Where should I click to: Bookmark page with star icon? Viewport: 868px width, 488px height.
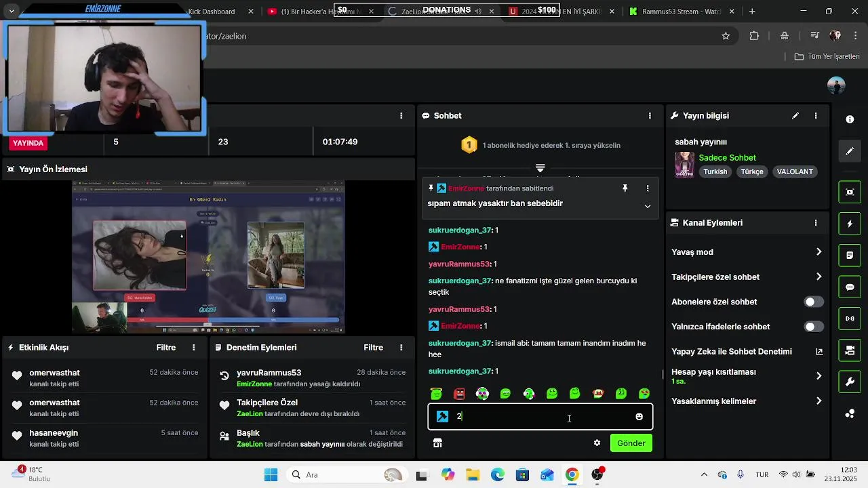(726, 36)
